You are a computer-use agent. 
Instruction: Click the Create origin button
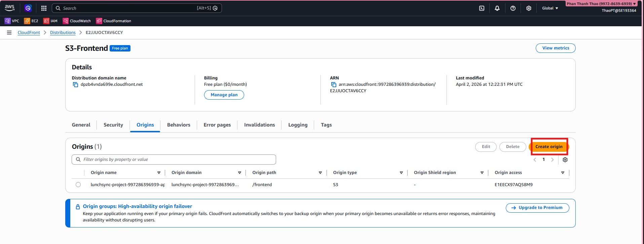pos(549,147)
